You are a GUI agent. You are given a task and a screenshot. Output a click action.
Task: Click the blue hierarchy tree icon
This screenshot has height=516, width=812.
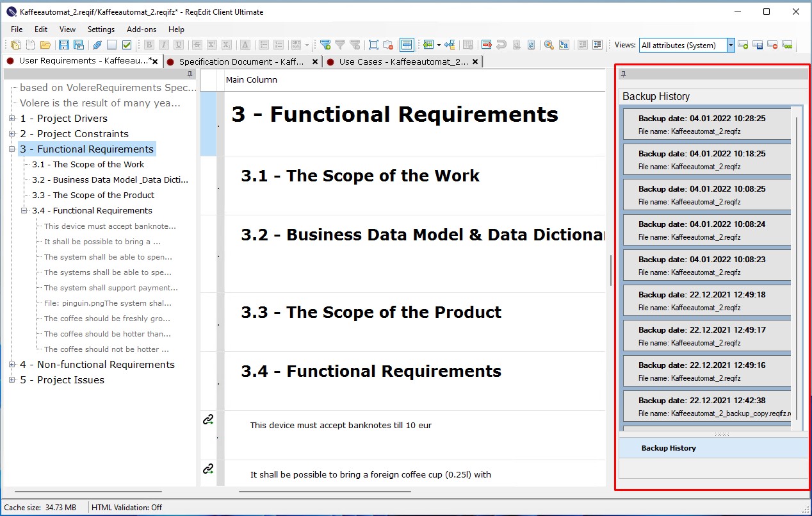(x=450, y=45)
